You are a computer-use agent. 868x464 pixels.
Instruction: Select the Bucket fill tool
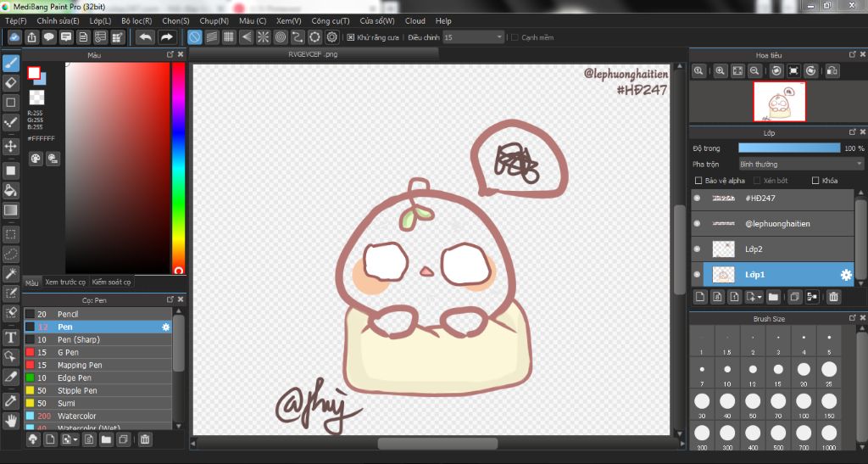[10, 191]
